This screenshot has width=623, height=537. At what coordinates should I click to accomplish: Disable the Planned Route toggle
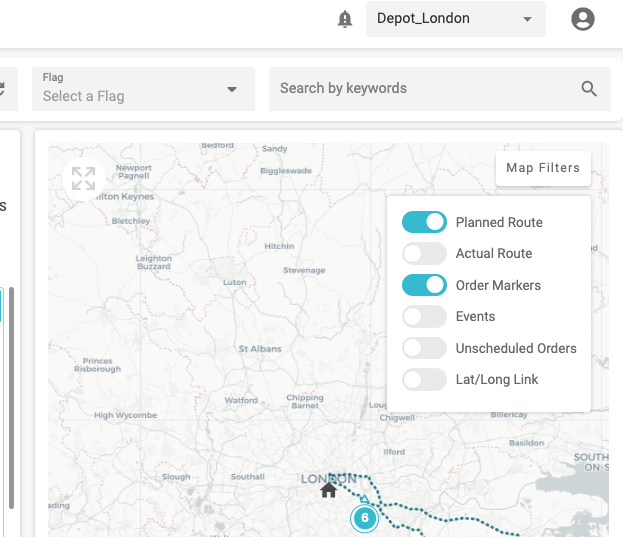pyautogui.click(x=424, y=222)
